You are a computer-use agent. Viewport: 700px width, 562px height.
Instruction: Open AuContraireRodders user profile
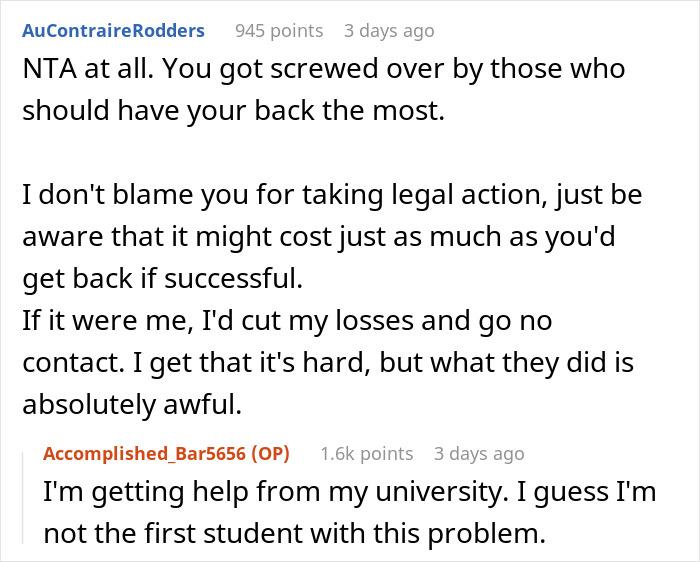(113, 31)
